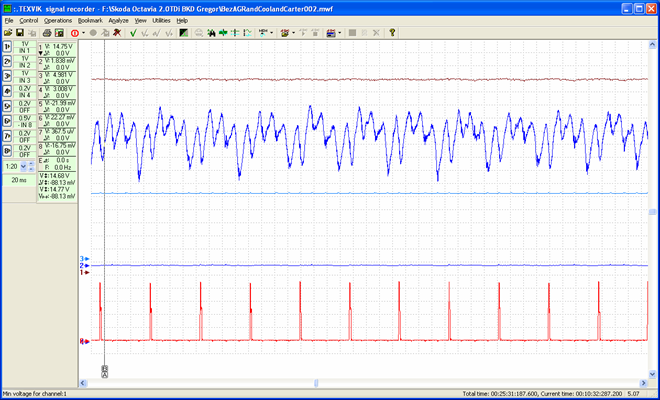Search with the binoculars icon
Screen dimensions: 660x400
click(x=211, y=33)
